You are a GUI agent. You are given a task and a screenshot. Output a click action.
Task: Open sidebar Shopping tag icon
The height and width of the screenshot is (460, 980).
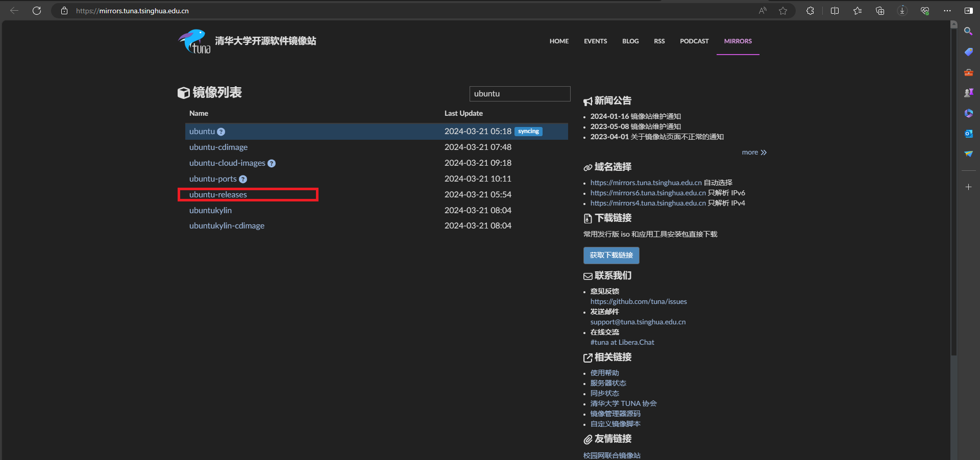coord(968,52)
